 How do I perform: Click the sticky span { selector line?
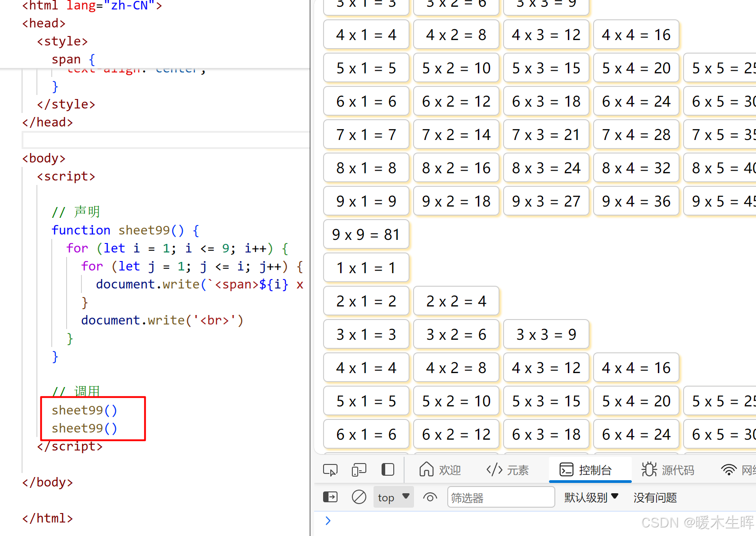pos(73,59)
